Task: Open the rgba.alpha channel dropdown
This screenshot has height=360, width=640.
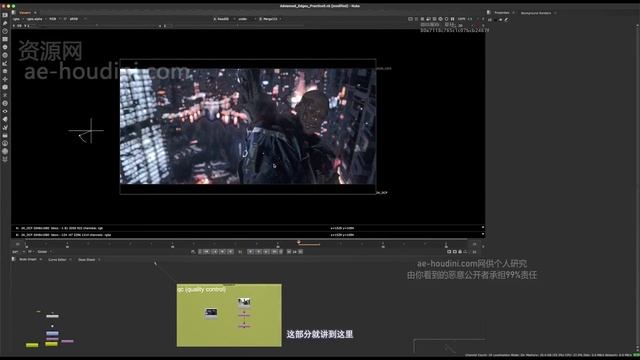Action: coord(36,19)
